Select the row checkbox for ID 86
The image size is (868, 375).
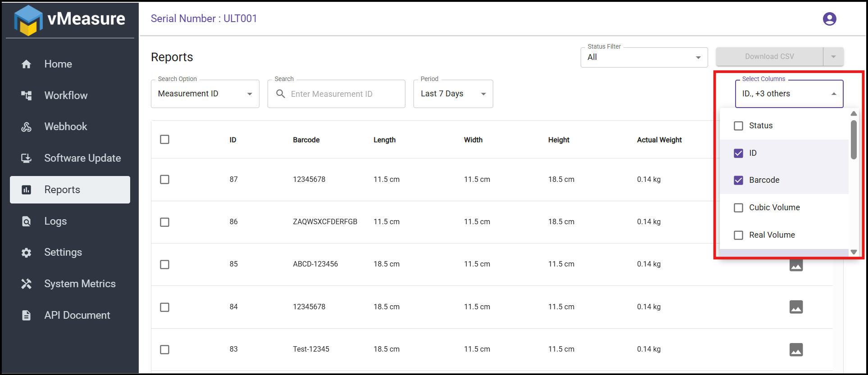(165, 222)
